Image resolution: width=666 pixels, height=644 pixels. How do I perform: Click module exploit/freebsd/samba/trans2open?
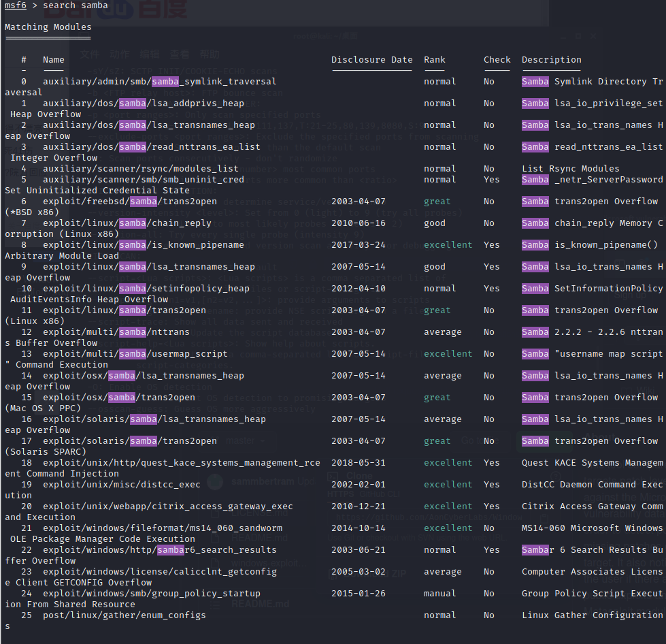tap(129, 202)
